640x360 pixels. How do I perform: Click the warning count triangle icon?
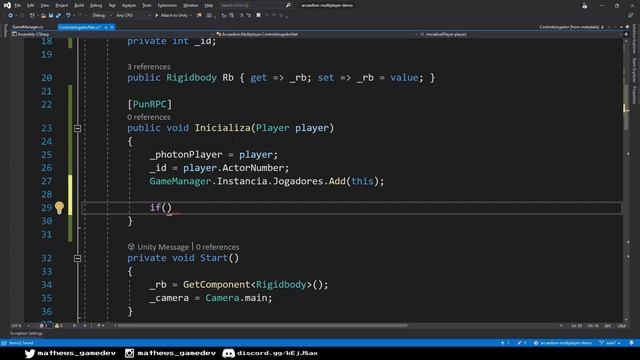click(x=58, y=326)
